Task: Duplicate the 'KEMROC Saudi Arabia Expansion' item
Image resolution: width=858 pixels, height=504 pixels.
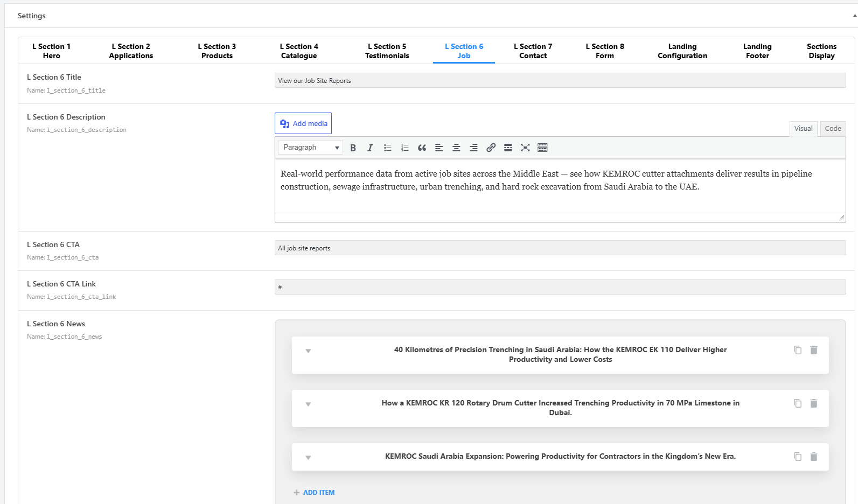Action: 798,457
